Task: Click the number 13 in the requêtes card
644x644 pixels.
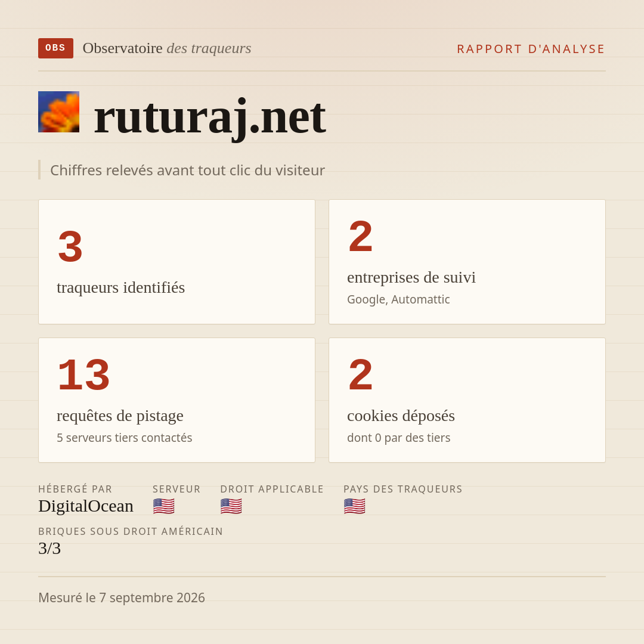Action: (x=84, y=374)
